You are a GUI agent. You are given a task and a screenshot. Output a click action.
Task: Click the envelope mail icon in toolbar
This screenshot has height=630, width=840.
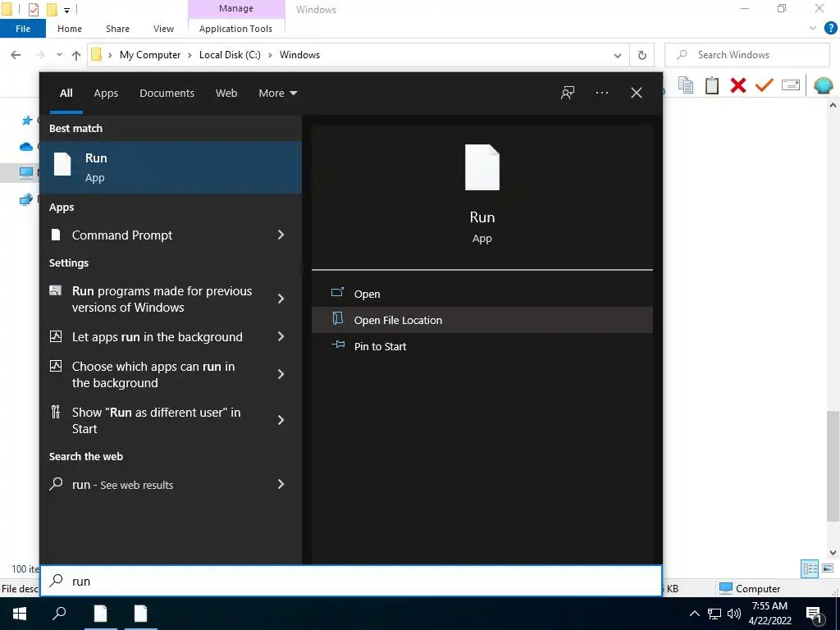click(790, 84)
